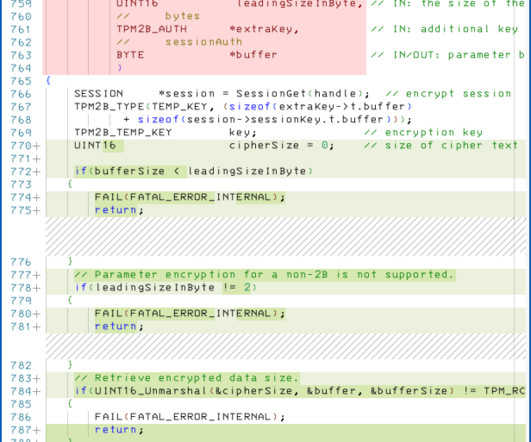Click the closing brace on line 782
Image resolution: width=531 pixels, height=442 pixels.
tap(70, 365)
